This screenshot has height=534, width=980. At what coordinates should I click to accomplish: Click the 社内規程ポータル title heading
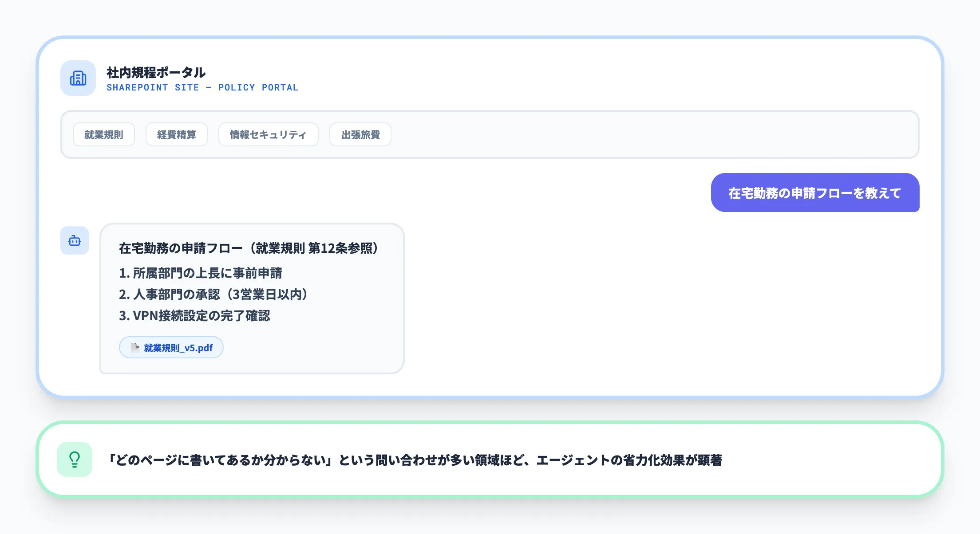pyautogui.click(x=156, y=73)
